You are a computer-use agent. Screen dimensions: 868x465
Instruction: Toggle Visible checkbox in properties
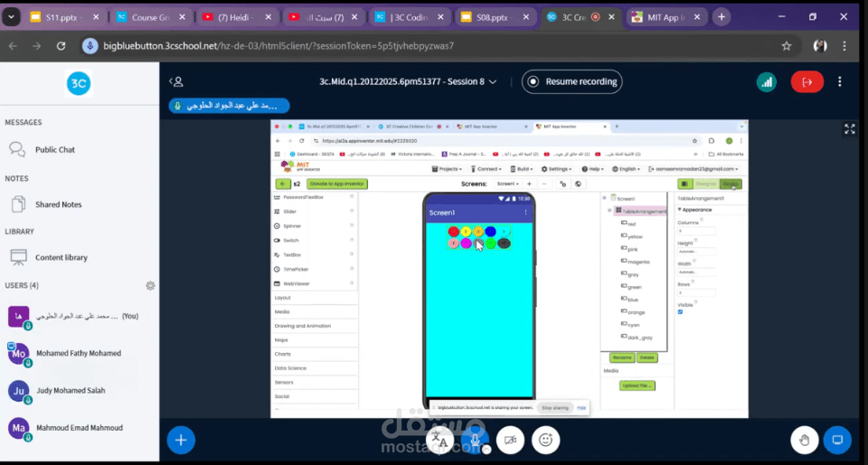click(x=680, y=312)
